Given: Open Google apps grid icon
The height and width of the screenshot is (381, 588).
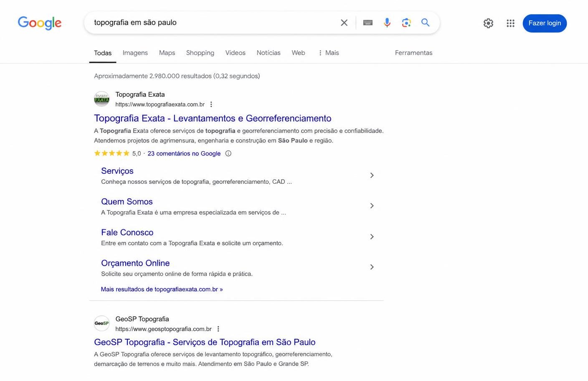Looking at the screenshot, I should (510, 23).
